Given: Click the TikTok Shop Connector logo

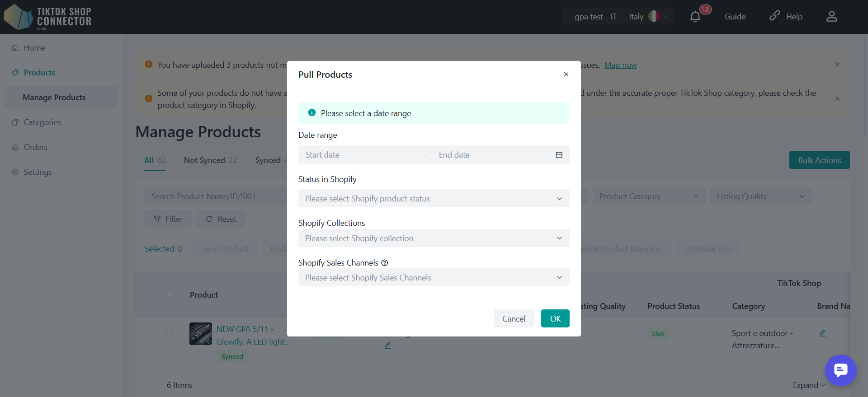Looking at the screenshot, I should coord(48,17).
